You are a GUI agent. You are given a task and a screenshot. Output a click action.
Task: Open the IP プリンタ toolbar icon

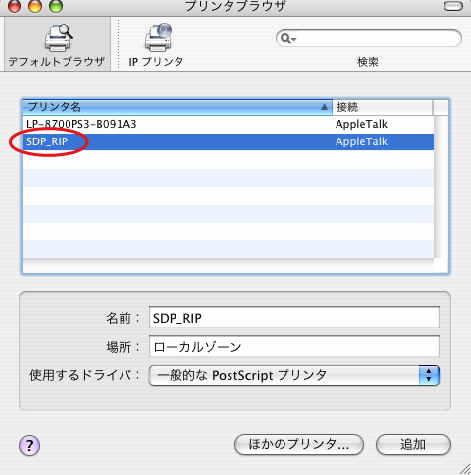(x=158, y=38)
